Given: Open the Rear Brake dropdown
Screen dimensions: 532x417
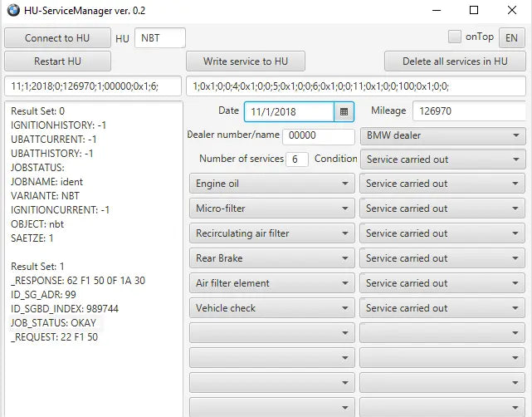Looking at the screenshot, I should point(271,258).
